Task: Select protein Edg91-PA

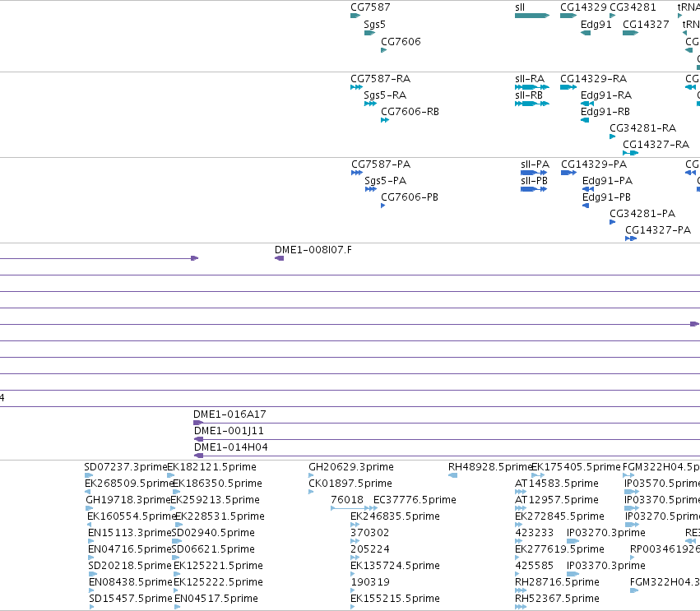Action: tap(607, 181)
